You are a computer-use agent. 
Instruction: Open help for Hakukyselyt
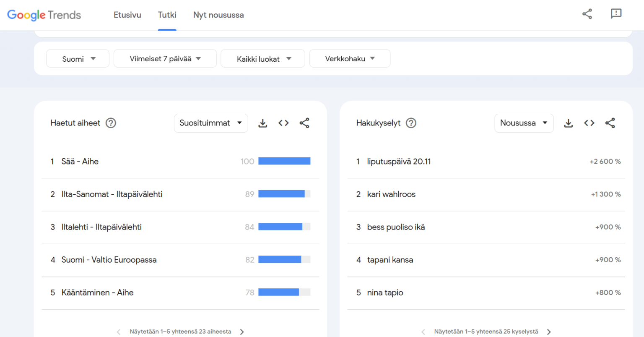click(x=411, y=123)
